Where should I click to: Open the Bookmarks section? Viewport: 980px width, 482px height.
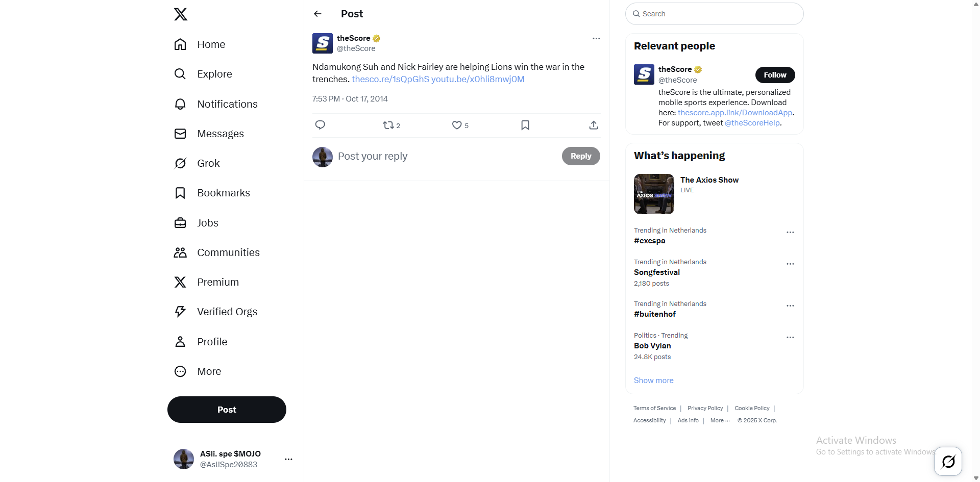(x=224, y=193)
